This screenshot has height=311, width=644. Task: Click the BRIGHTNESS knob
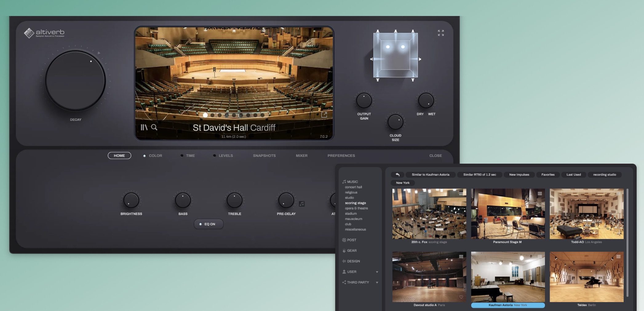pos(131,200)
